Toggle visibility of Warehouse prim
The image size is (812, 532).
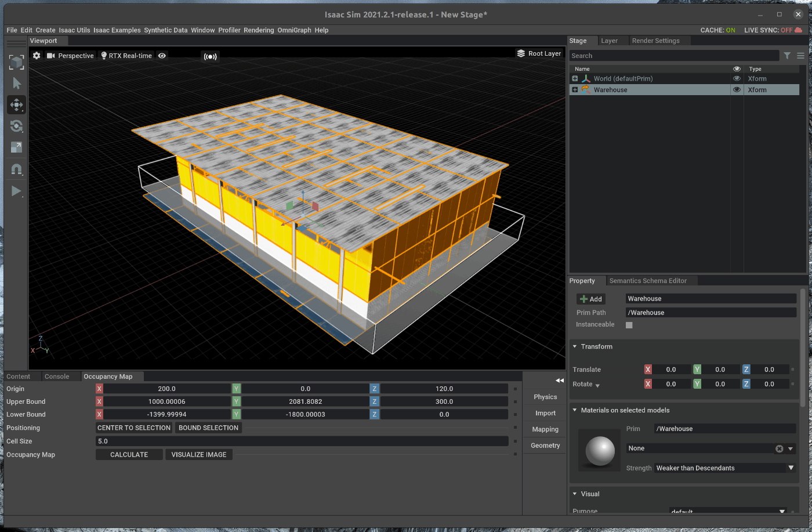point(737,89)
